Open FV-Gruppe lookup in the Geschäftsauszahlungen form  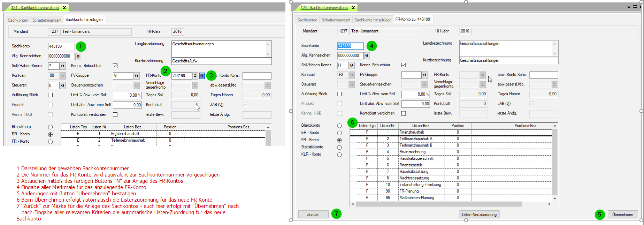point(425,75)
